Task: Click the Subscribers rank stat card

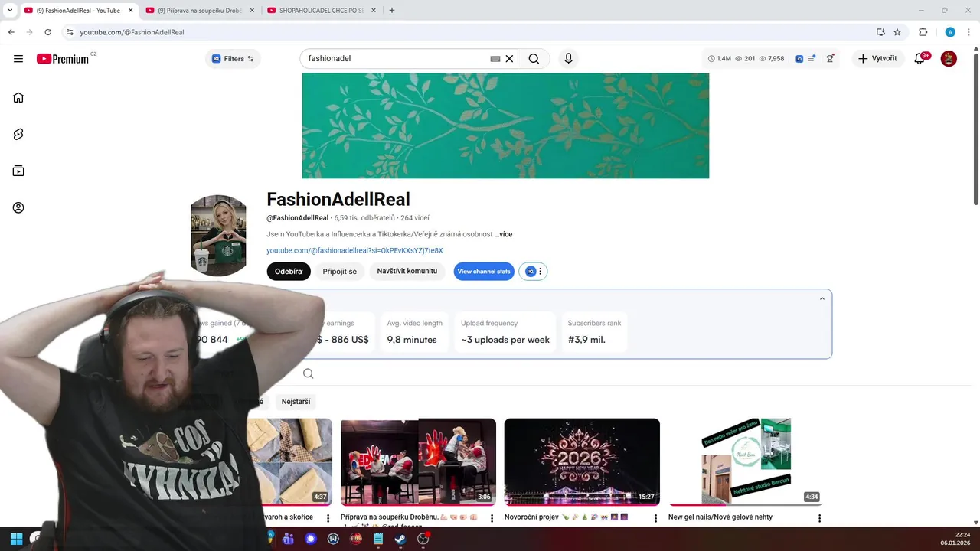Action: click(594, 332)
